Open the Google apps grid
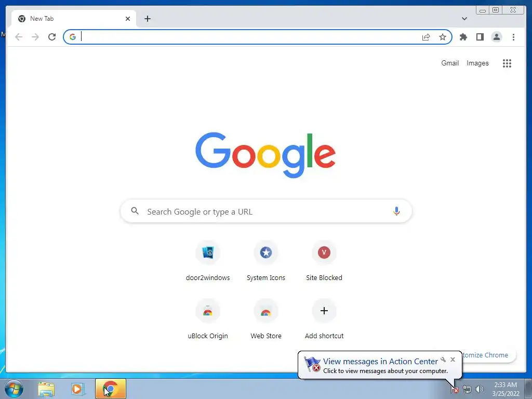This screenshot has width=532, height=399. 507,63
